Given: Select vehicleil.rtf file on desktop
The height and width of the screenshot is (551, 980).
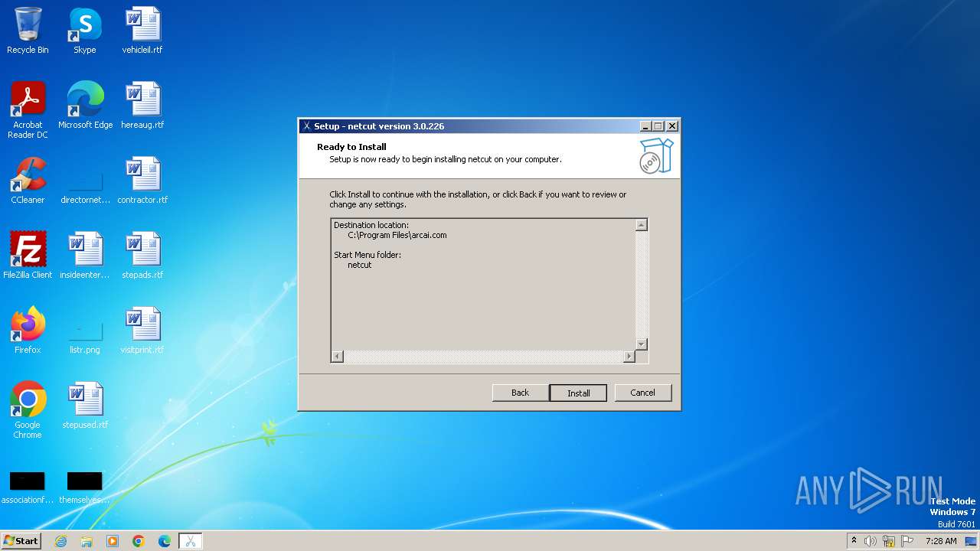Looking at the screenshot, I should coord(142,31).
